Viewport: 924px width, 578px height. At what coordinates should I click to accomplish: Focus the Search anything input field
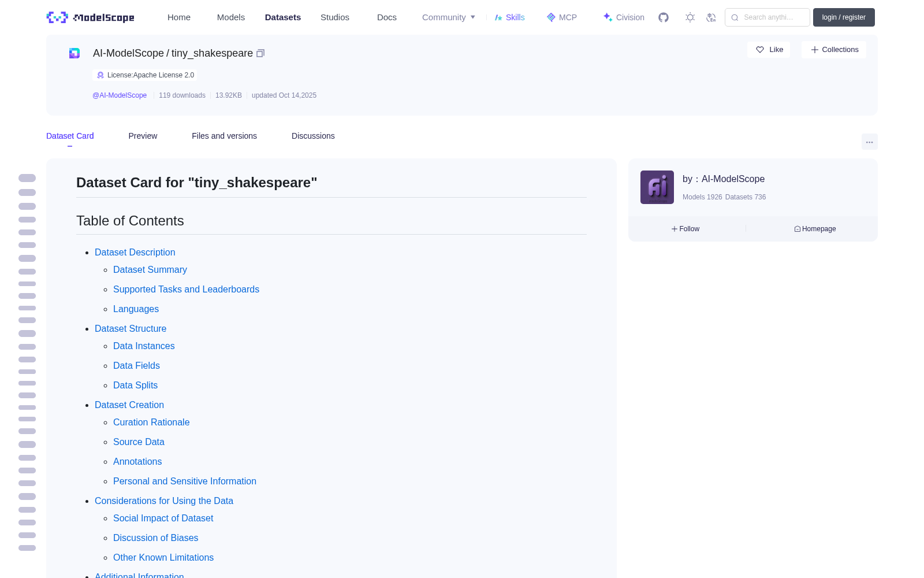(767, 17)
